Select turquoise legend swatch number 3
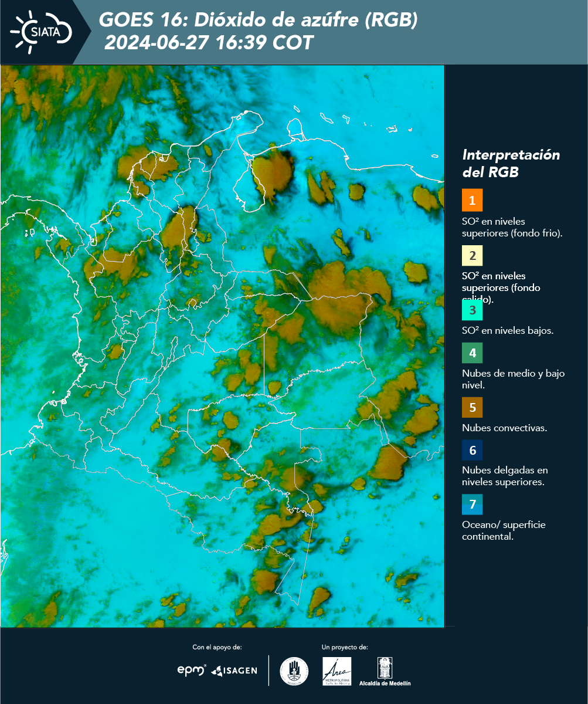This screenshot has height=704, width=588. (x=472, y=309)
